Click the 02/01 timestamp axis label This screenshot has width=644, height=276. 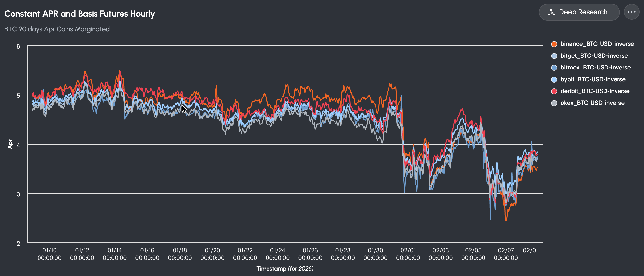click(x=408, y=254)
